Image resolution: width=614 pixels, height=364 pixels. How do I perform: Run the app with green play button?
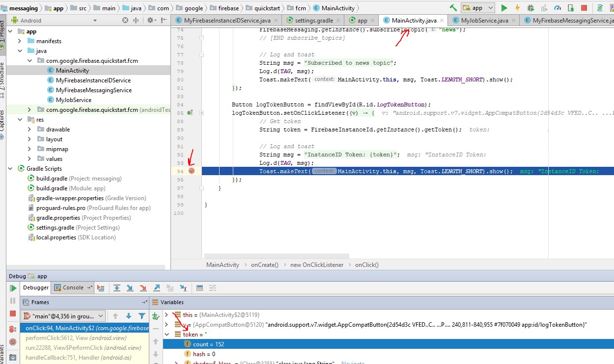pos(504,8)
